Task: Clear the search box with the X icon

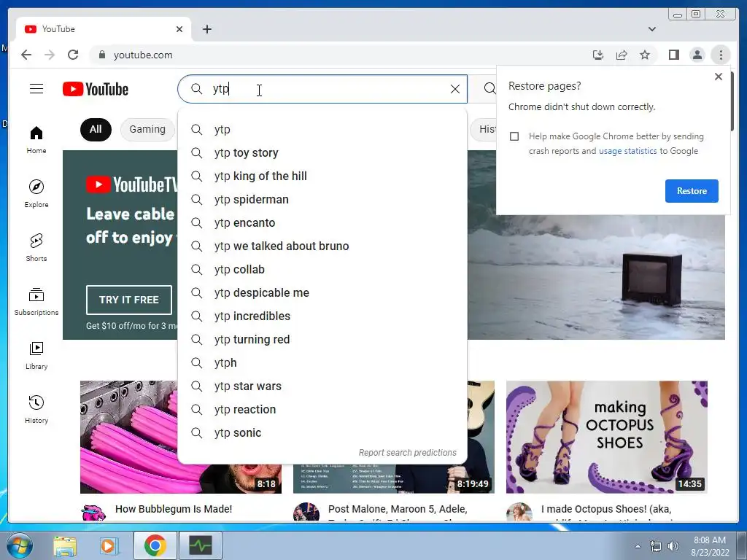Action: (455, 89)
